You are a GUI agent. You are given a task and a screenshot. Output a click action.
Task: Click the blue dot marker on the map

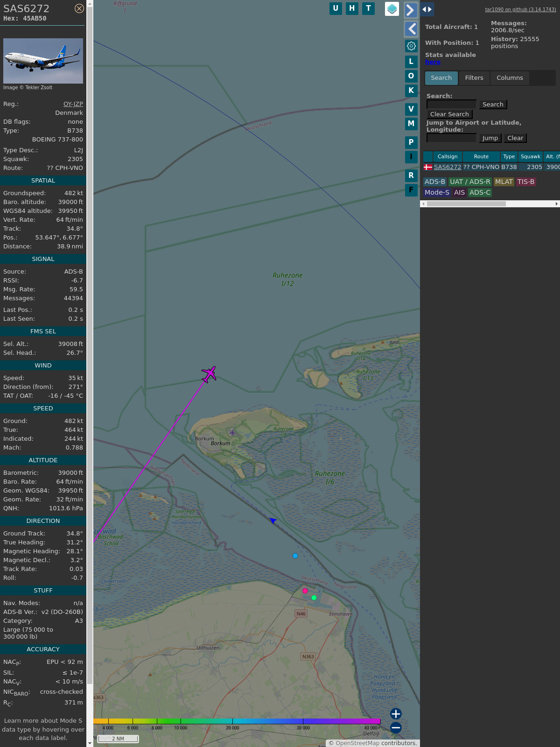click(x=295, y=556)
